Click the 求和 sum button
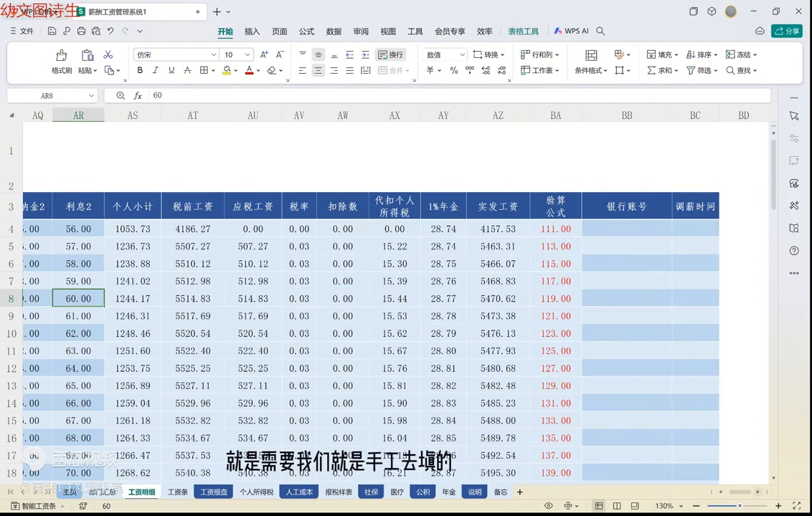The image size is (812, 516). [x=661, y=70]
